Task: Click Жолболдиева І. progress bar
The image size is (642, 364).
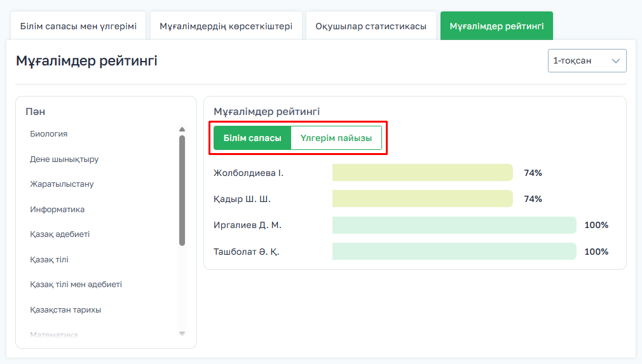Action: pos(422,173)
